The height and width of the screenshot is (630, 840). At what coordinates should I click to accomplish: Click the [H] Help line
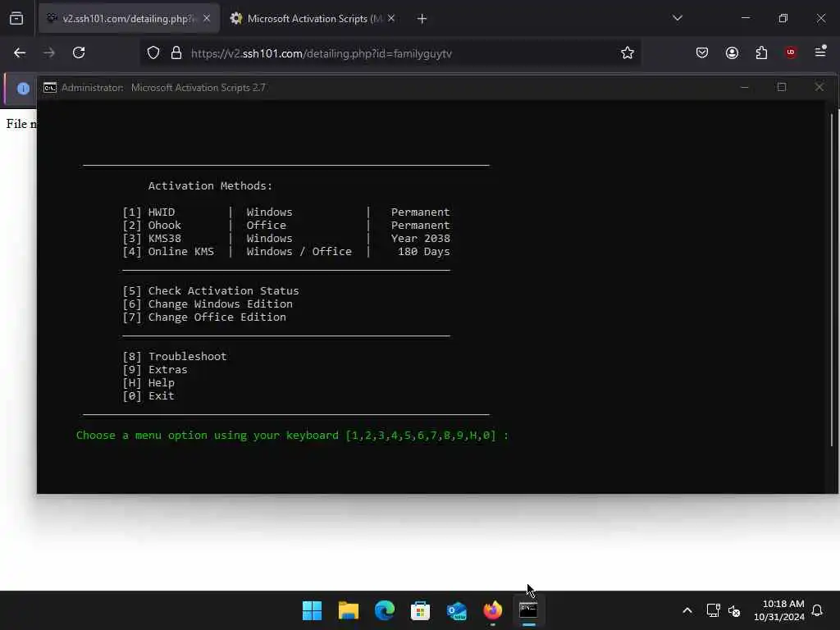[x=148, y=383]
